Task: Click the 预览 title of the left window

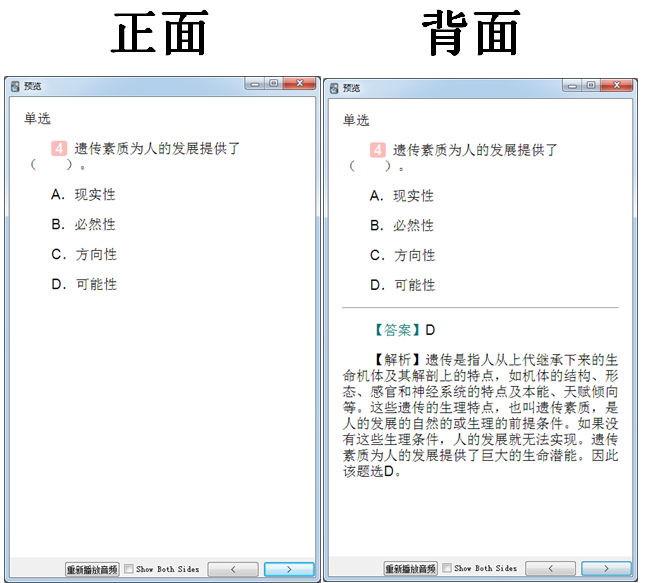Action: pos(32,86)
